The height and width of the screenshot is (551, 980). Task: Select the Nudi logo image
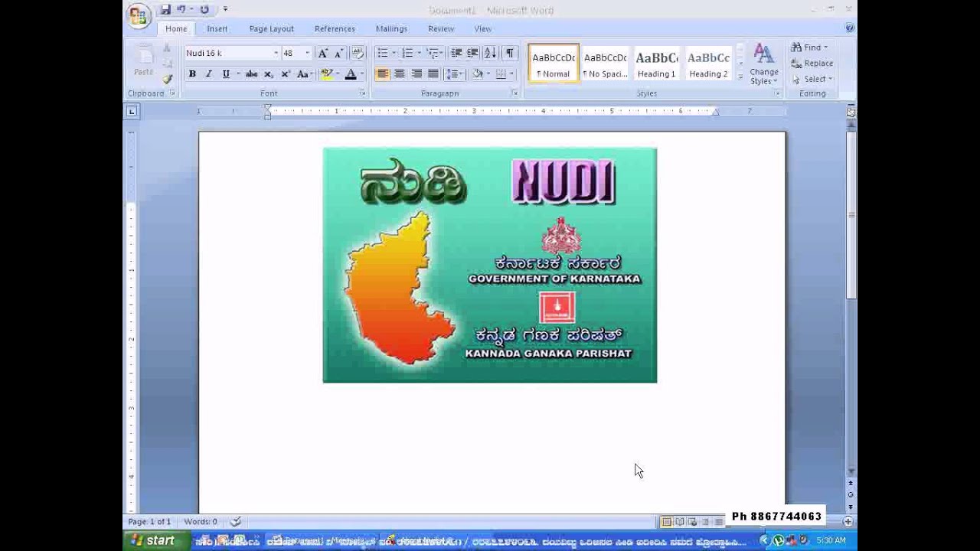click(x=490, y=265)
